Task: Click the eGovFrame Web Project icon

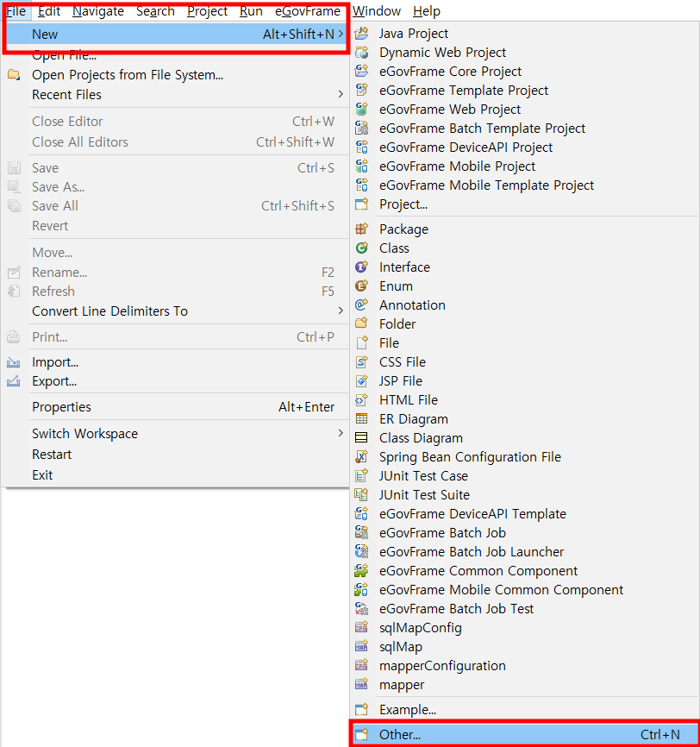Action: [362, 110]
